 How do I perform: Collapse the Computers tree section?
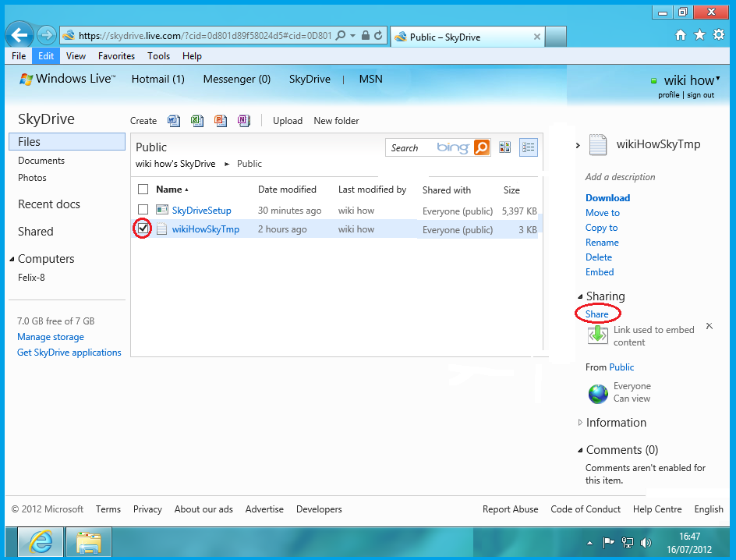click(x=12, y=259)
